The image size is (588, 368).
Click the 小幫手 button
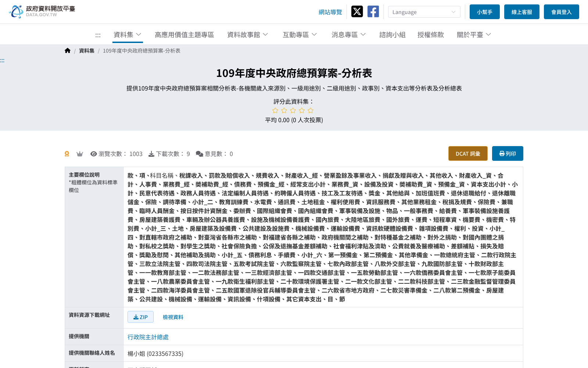[x=484, y=12]
